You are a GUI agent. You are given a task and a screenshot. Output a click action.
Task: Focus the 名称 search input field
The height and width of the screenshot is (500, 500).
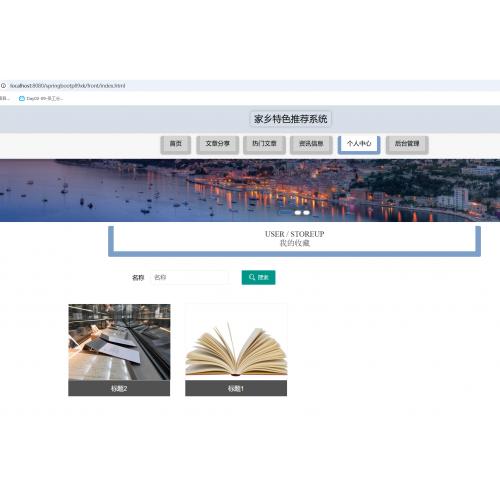click(189, 277)
